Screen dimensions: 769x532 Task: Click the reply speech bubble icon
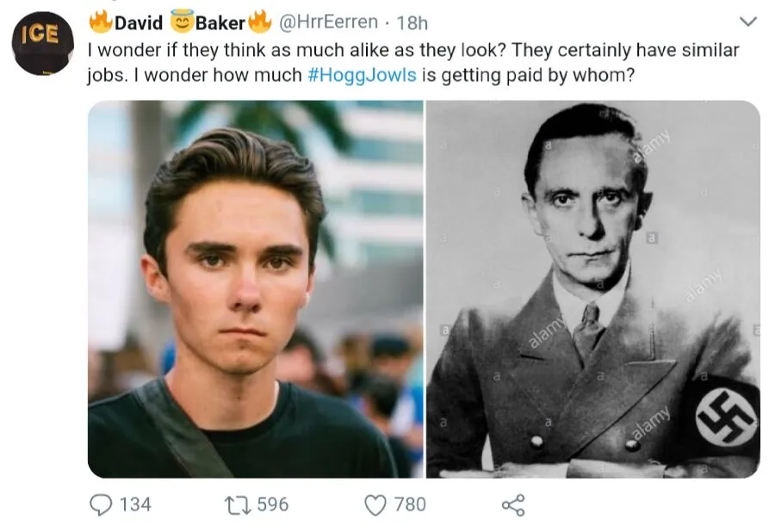tap(101, 504)
